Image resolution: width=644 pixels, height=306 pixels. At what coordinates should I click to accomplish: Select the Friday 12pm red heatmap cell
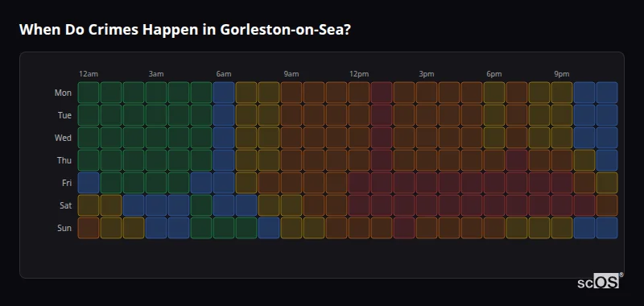(359, 183)
